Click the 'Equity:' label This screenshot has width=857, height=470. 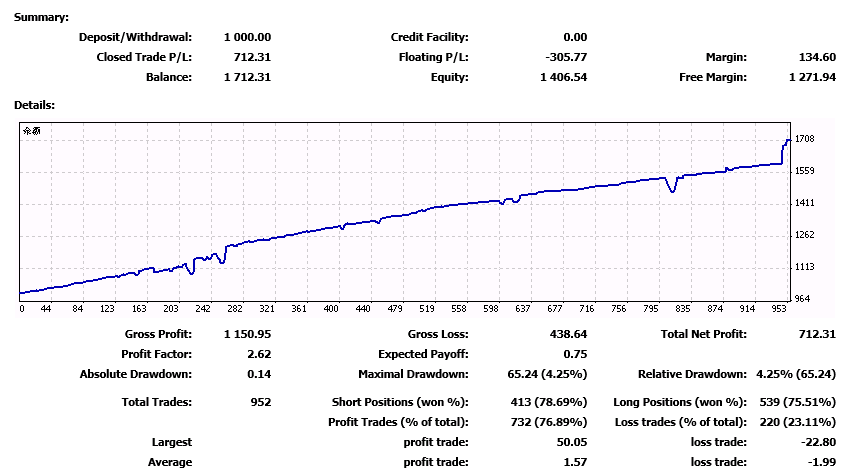[x=449, y=77]
